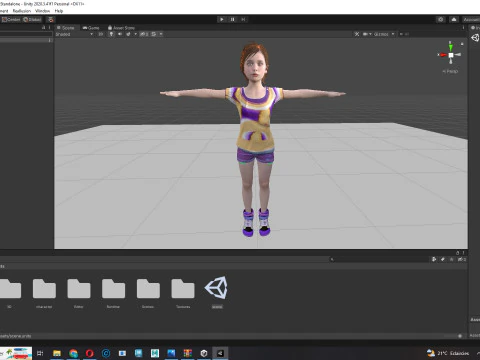Click the center cube of orientation gizmo
Image resolution: width=480 pixels, height=360 pixels.
click(451, 55)
